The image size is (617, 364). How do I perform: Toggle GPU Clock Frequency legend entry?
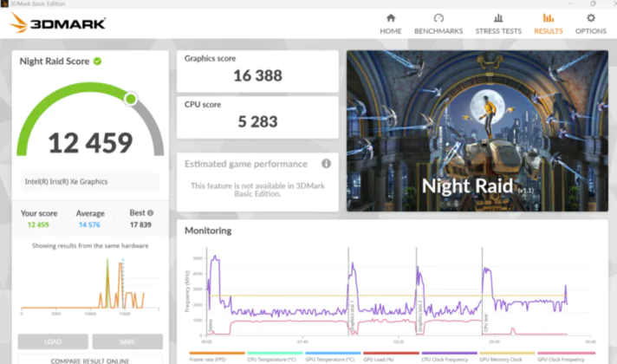point(566,356)
